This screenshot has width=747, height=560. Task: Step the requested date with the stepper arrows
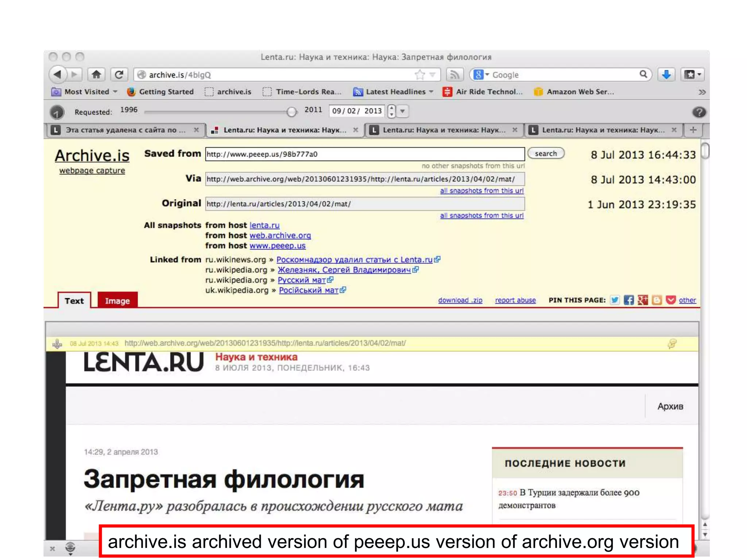point(391,111)
